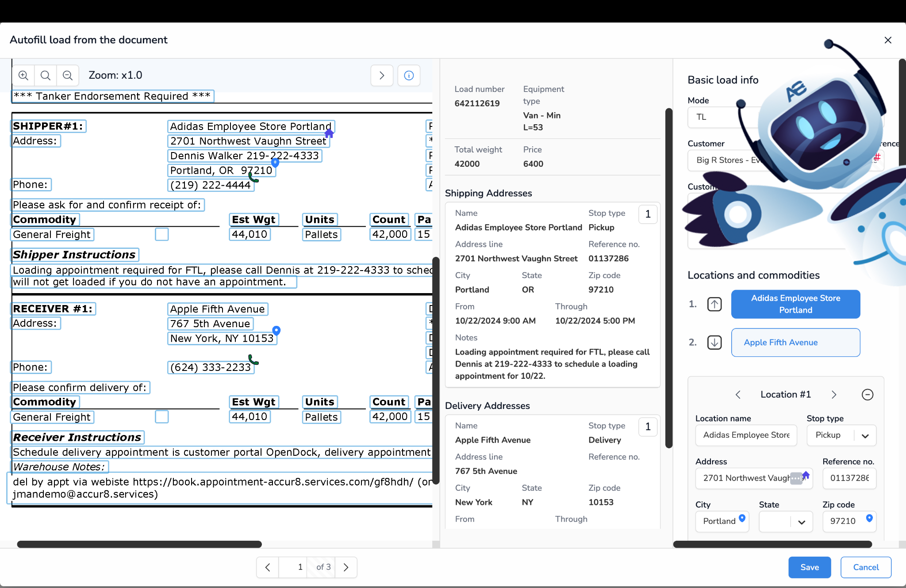This screenshot has height=588, width=906.
Task: Close the Autofill load dialog
Action: pyautogui.click(x=887, y=40)
